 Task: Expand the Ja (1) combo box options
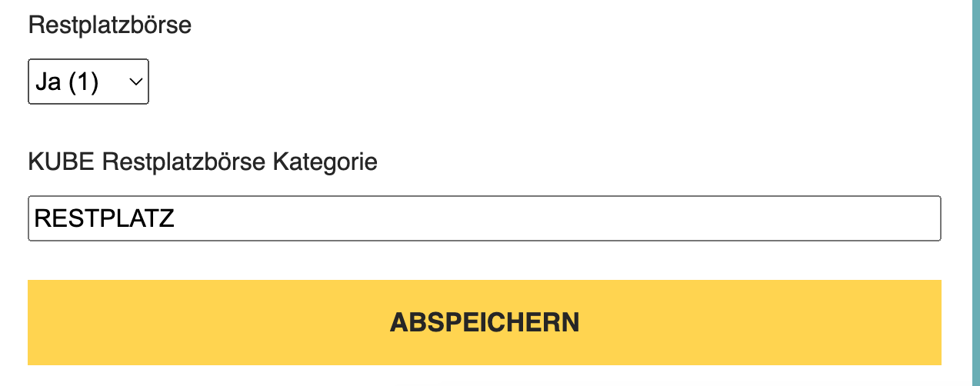click(88, 82)
